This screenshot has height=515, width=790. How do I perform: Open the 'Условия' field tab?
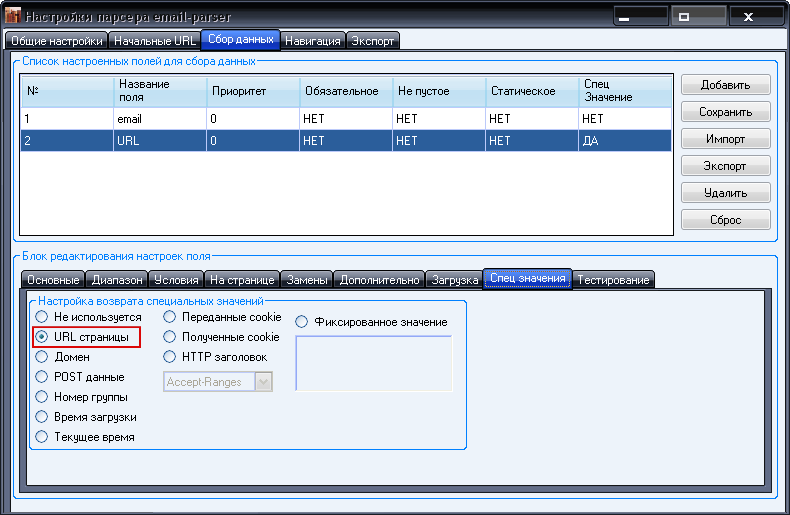(x=176, y=279)
